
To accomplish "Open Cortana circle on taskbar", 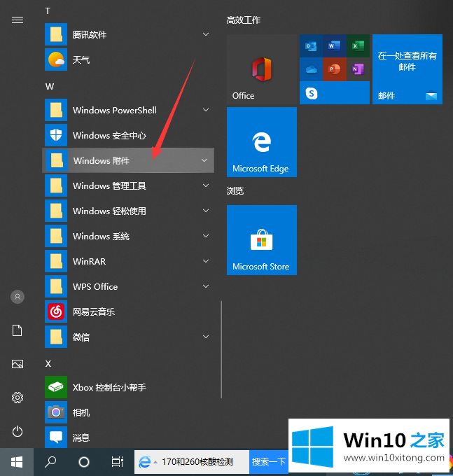I will [x=84, y=462].
